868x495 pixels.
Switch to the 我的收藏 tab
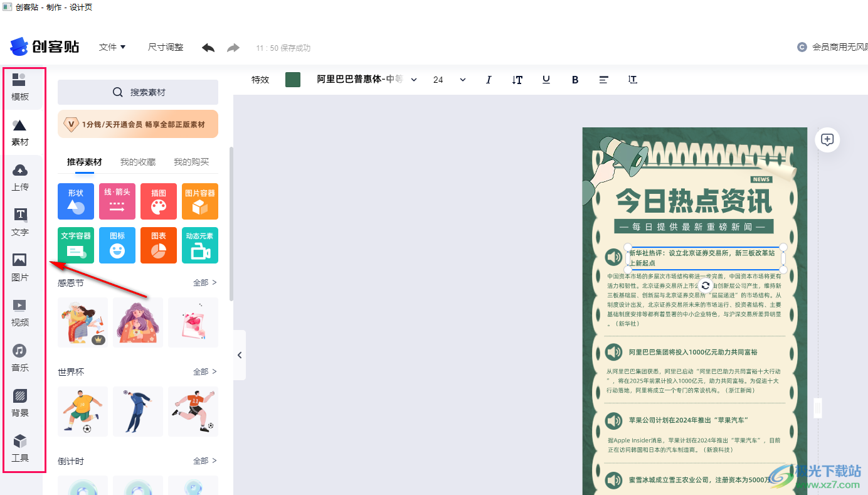coord(138,162)
